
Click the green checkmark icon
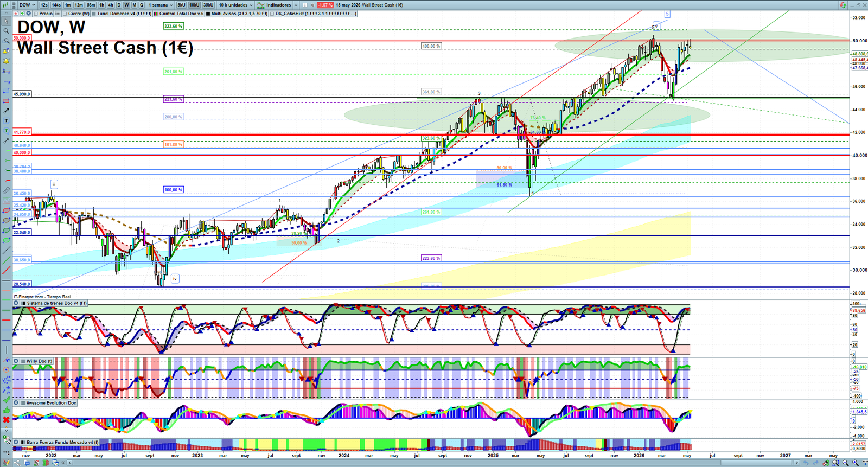point(6,400)
